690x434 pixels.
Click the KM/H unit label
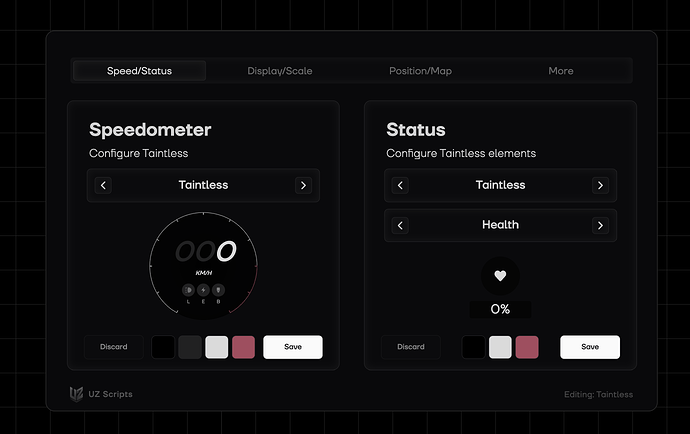tap(204, 273)
